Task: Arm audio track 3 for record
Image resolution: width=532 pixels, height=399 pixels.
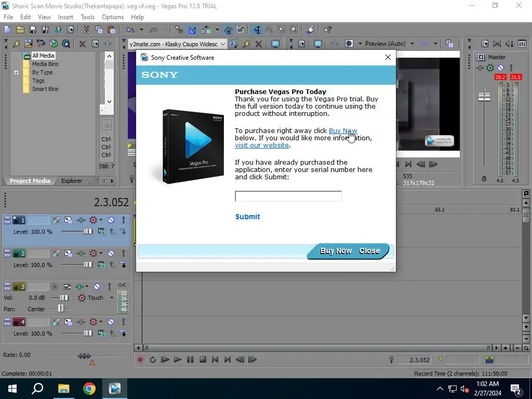Action: pyautogui.click(x=54, y=287)
